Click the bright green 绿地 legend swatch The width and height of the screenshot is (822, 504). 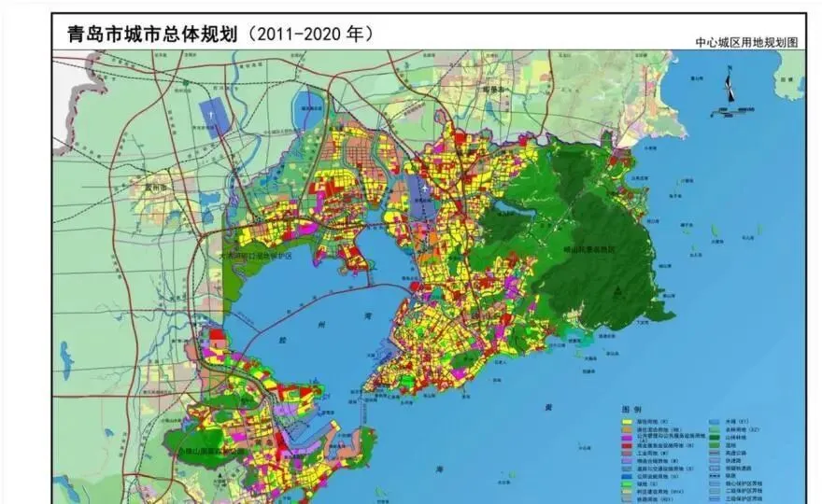[x=627, y=484]
